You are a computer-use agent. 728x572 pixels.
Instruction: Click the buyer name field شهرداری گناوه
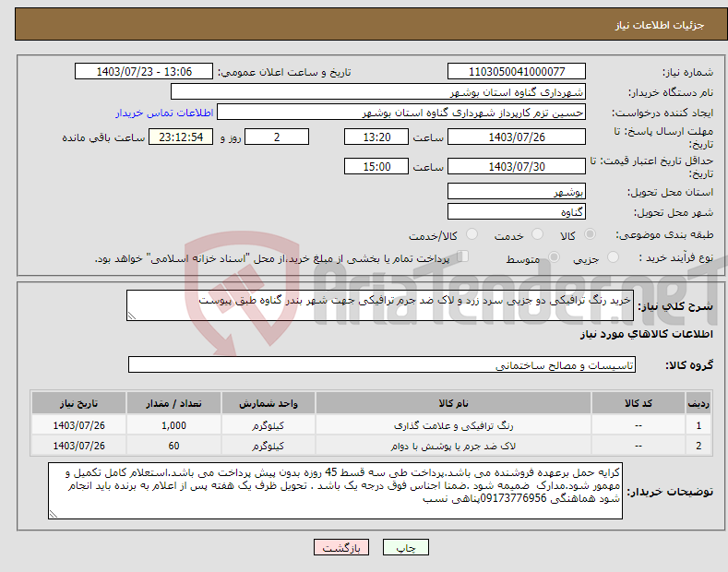point(378,92)
